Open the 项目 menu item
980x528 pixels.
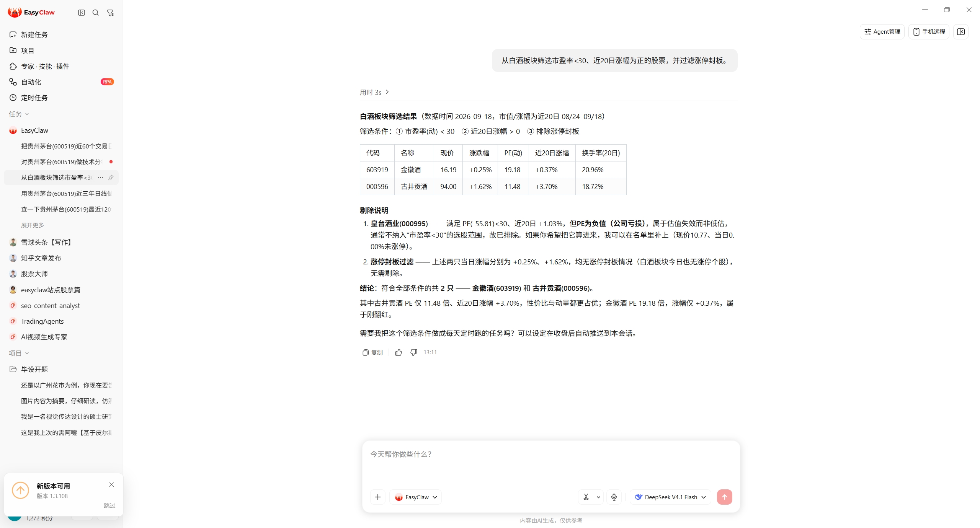click(x=61, y=50)
